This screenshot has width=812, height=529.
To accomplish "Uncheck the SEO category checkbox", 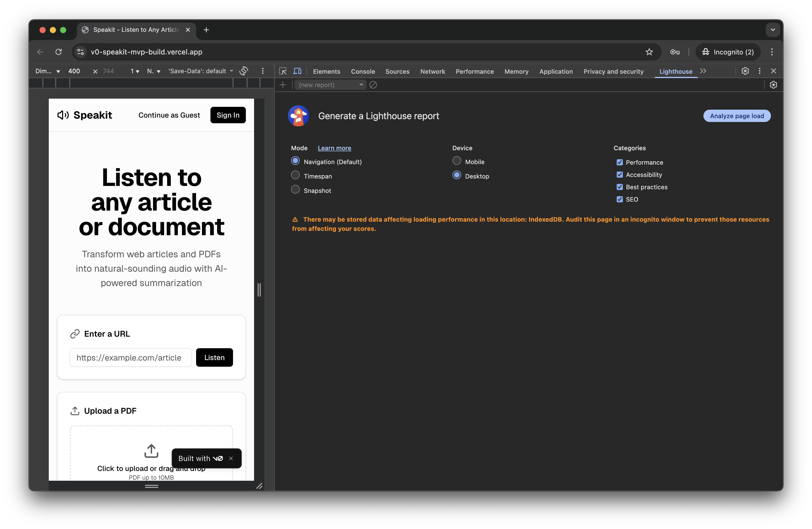I will 620,199.
